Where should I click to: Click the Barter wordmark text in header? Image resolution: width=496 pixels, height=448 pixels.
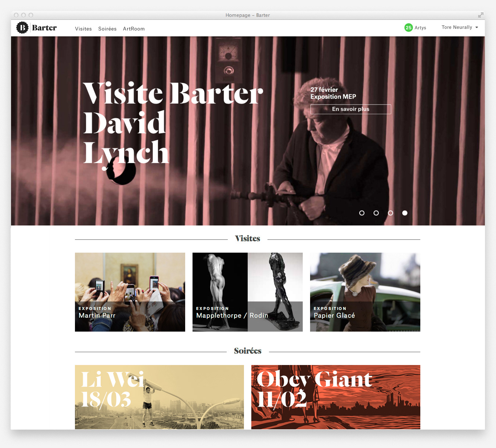click(44, 28)
